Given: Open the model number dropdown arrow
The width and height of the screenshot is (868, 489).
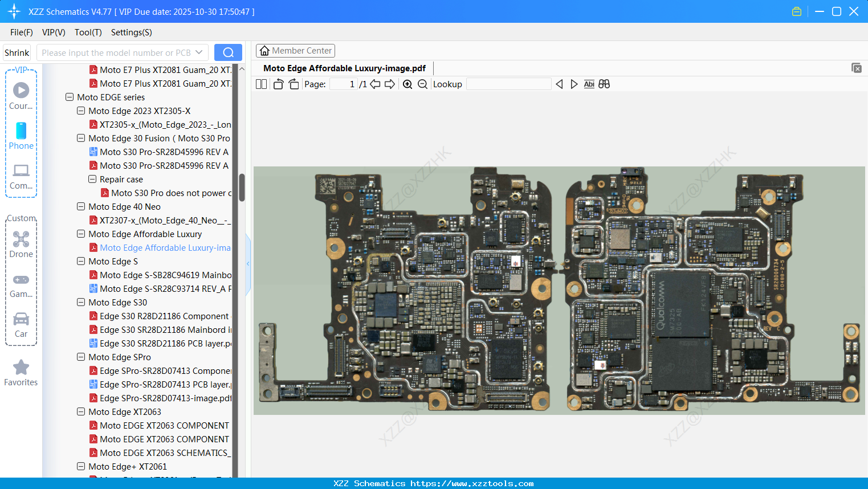Looking at the screenshot, I should click(x=199, y=52).
